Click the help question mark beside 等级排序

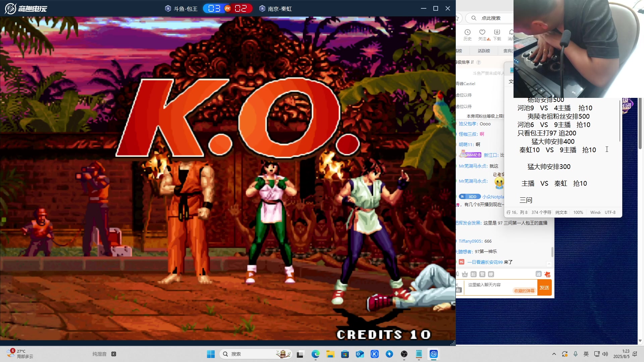pos(479,62)
